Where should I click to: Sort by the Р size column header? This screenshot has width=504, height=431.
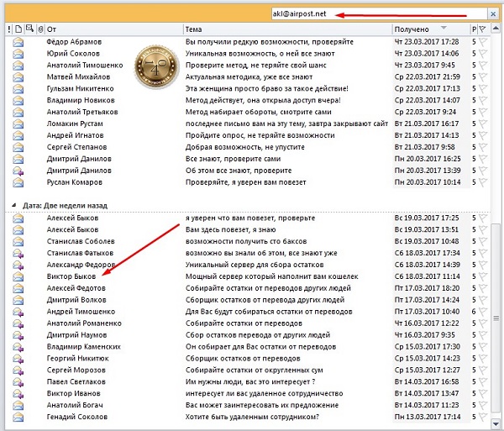coord(474,29)
